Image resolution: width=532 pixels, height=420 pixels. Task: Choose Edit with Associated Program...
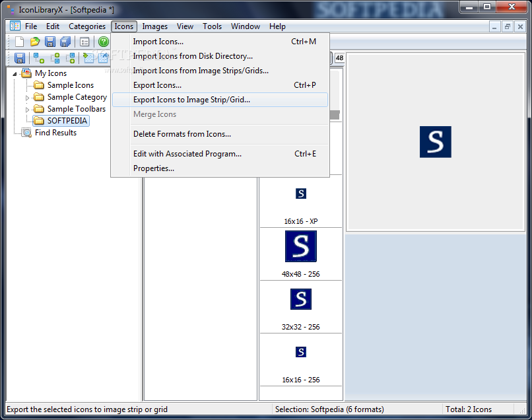(220, 154)
